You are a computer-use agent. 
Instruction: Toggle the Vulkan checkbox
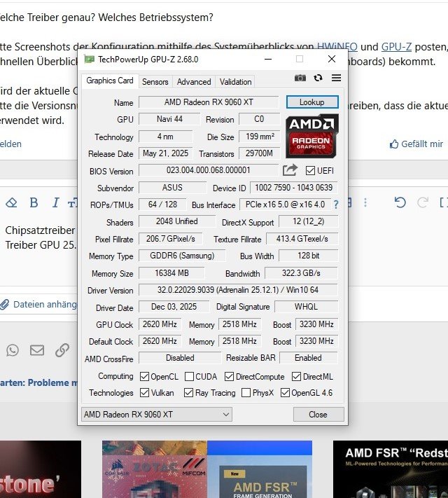coord(144,392)
